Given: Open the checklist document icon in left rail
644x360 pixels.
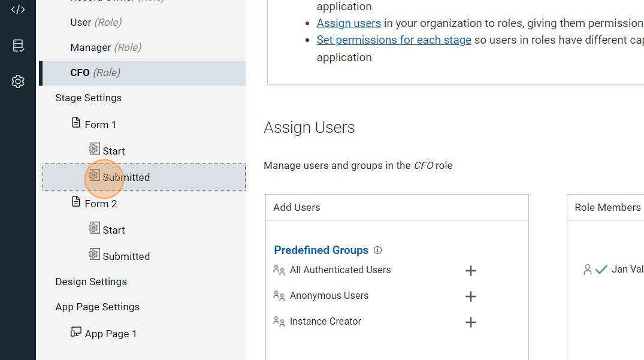Looking at the screenshot, I should 18,46.
